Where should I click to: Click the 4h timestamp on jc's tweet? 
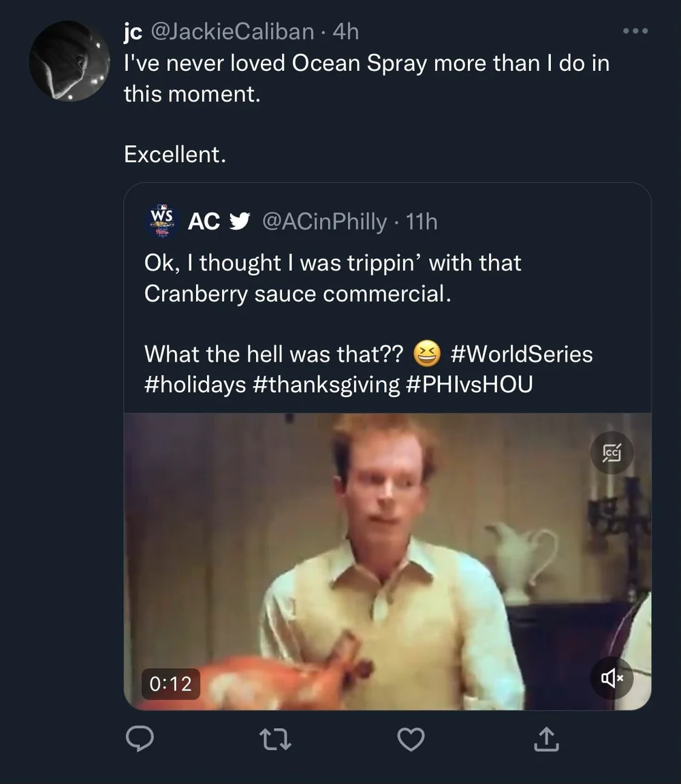click(345, 31)
